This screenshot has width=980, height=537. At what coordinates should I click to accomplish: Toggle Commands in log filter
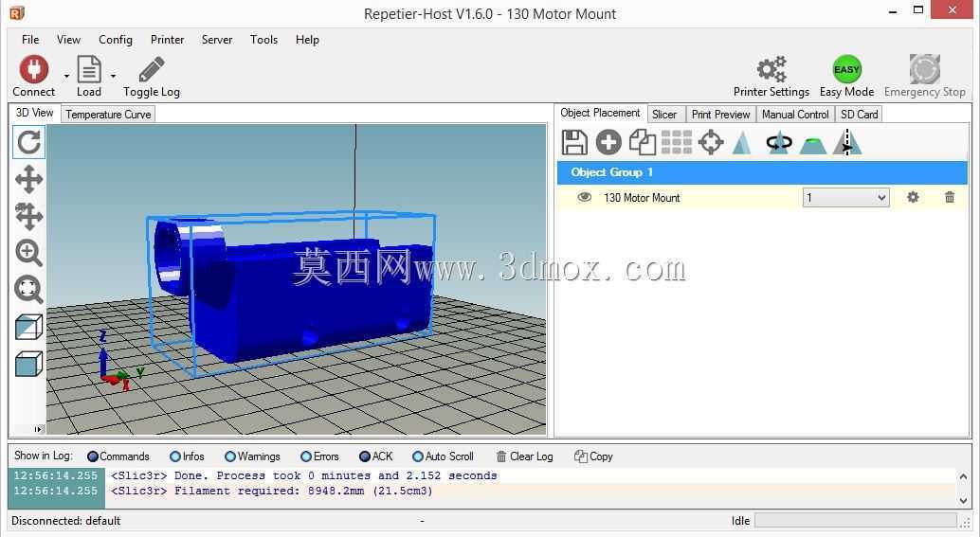pos(118,456)
